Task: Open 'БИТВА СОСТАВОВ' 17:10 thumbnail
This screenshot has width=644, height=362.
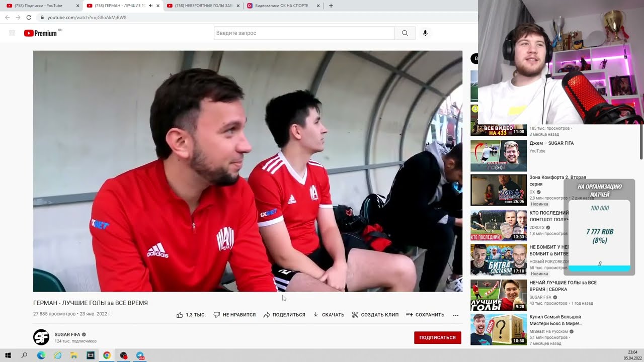Action: 499,259
